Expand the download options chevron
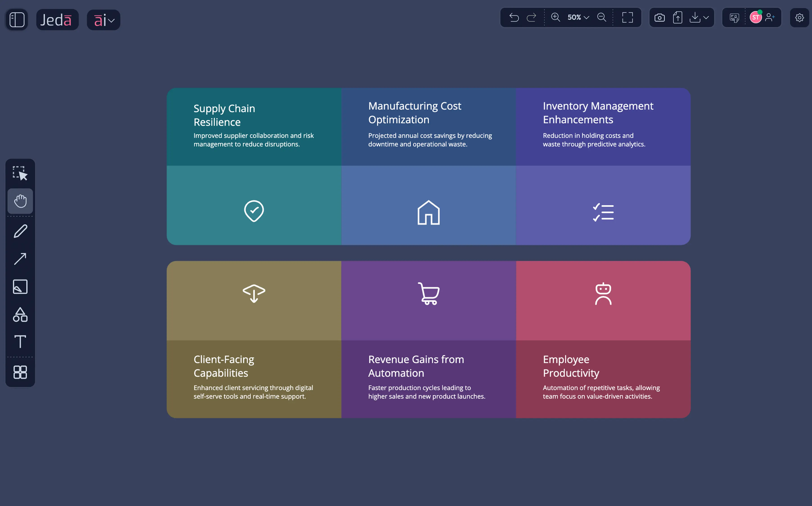The image size is (812, 506). [x=706, y=17]
